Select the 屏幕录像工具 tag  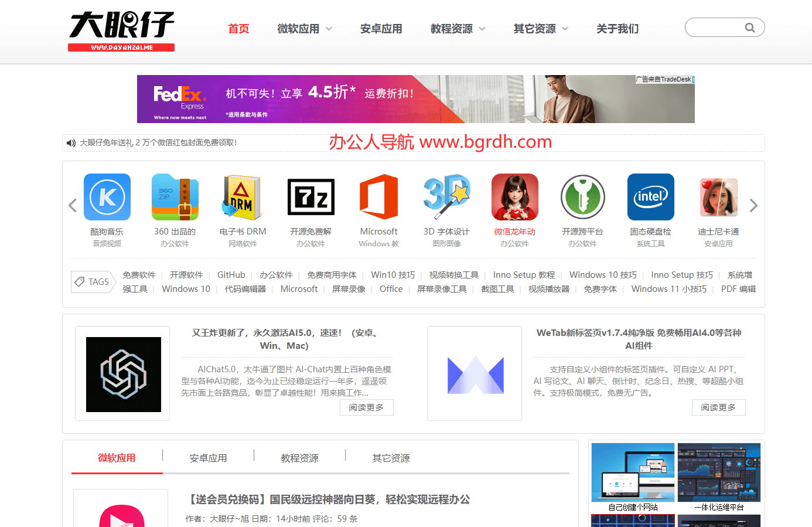point(442,289)
